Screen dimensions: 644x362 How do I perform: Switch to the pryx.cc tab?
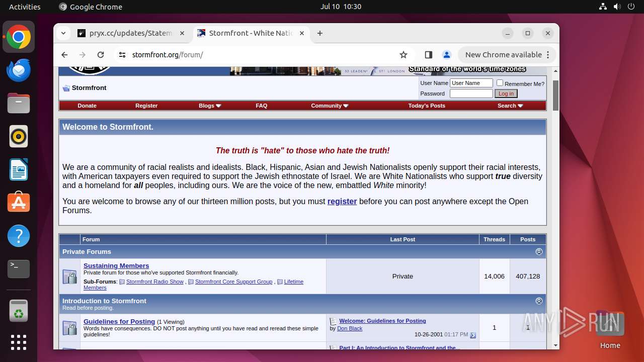[131, 33]
